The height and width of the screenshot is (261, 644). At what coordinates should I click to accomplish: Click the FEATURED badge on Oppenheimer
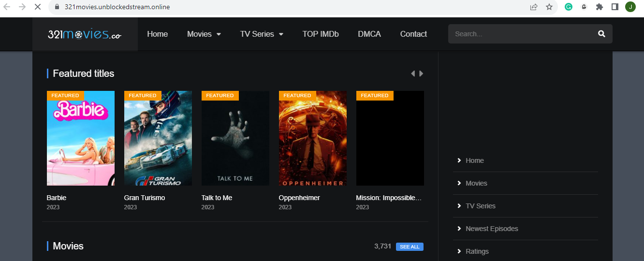[297, 96]
